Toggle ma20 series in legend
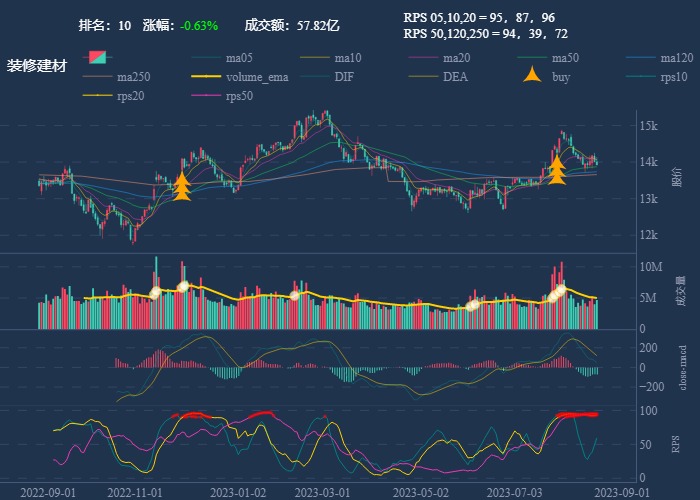This screenshot has height=500, width=700. [423, 58]
